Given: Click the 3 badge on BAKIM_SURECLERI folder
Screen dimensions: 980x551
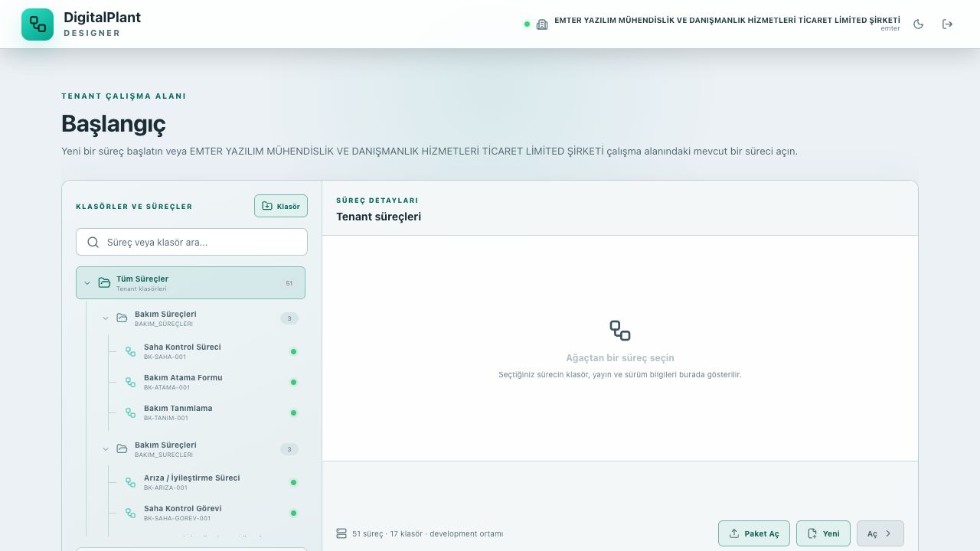Looking at the screenshot, I should tap(289, 449).
